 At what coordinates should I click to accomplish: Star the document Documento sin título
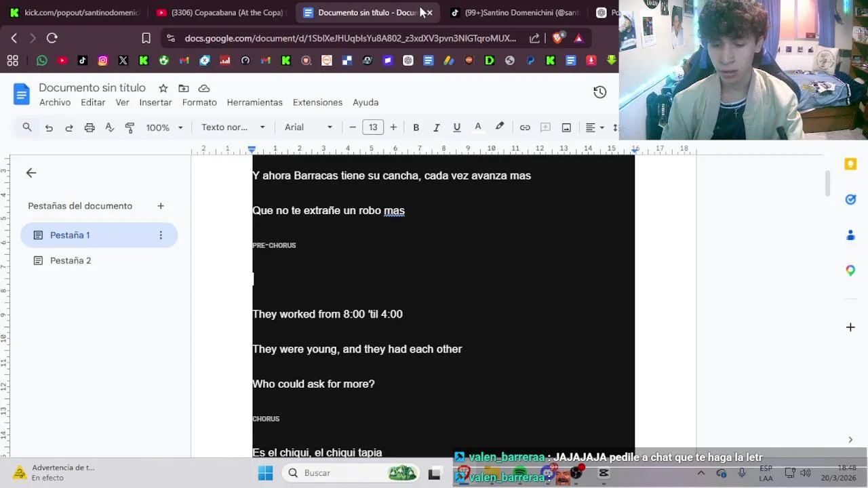point(163,88)
